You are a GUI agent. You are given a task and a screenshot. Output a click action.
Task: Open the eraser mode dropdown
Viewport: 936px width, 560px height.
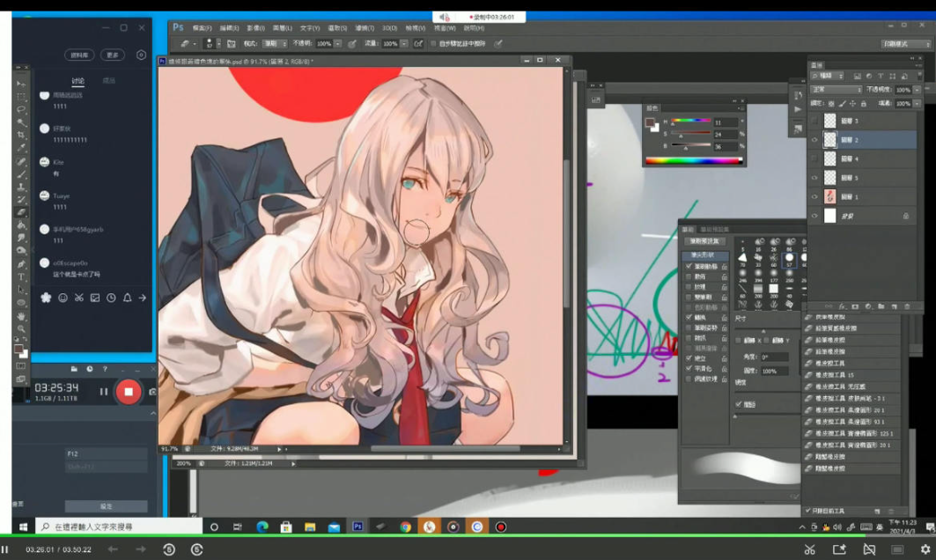[x=276, y=43]
